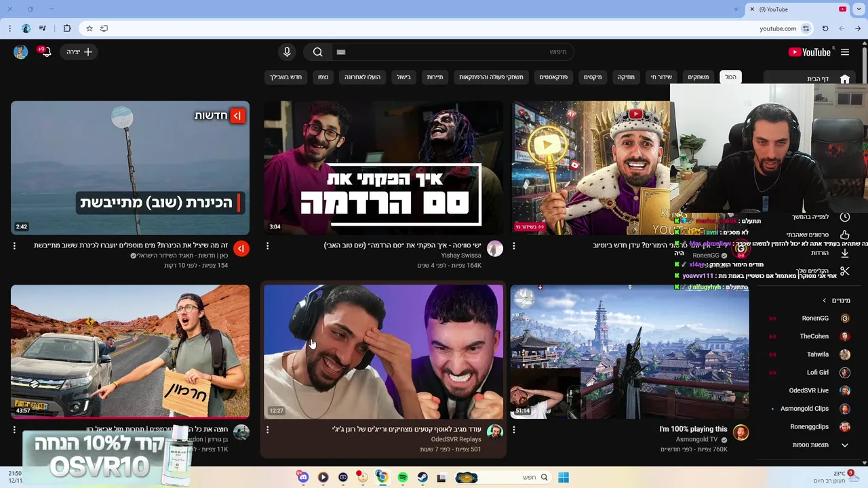Viewport: 868px width, 488px height.
Task: Click the כאן חדשות channel avatar
Action: pos(241,249)
